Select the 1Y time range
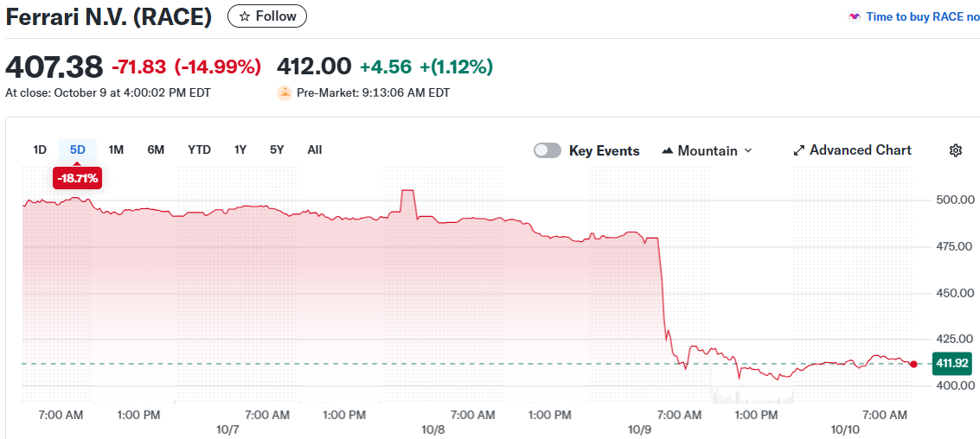980x439 pixels. (x=240, y=150)
